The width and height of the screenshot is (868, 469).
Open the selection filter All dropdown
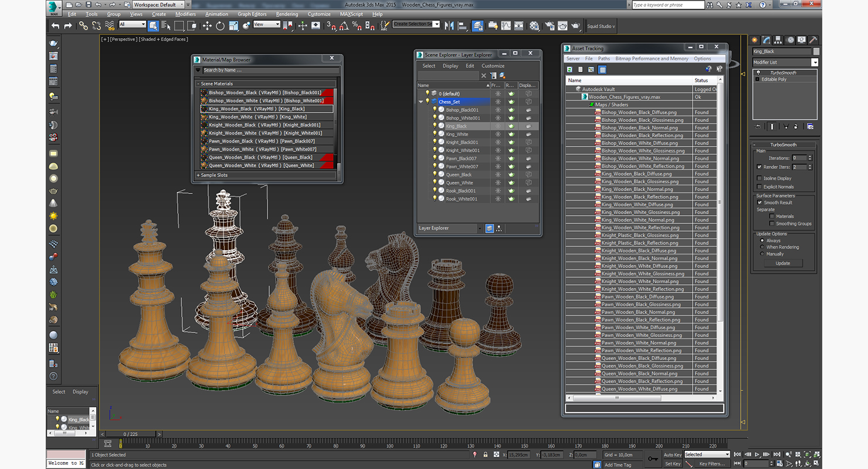coord(133,25)
